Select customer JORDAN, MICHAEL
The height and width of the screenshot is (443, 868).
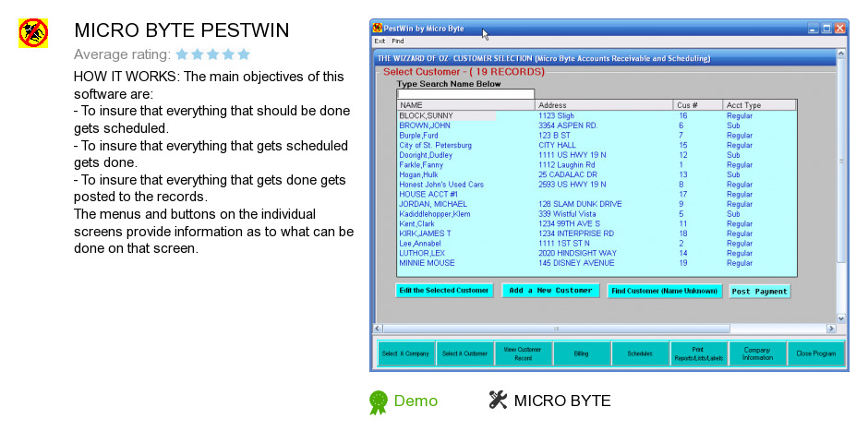pyautogui.click(x=433, y=204)
